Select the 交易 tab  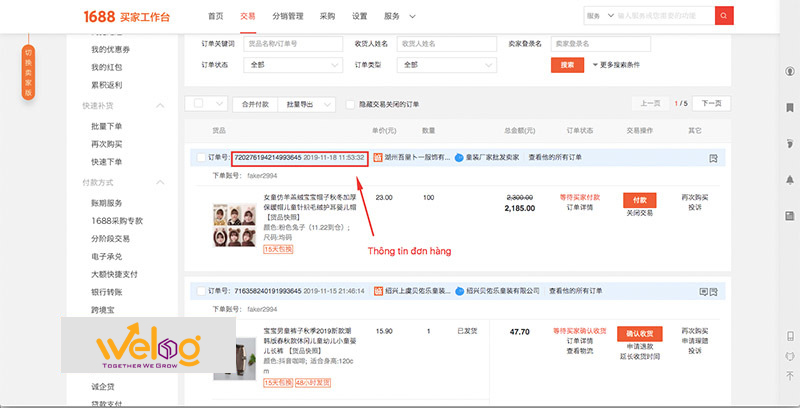pos(247,16)
